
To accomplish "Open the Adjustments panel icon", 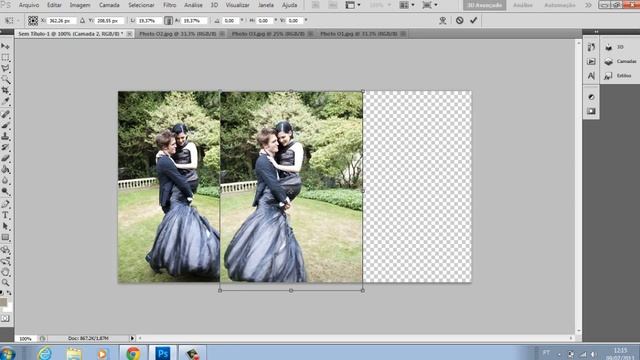I will (591, 97).
